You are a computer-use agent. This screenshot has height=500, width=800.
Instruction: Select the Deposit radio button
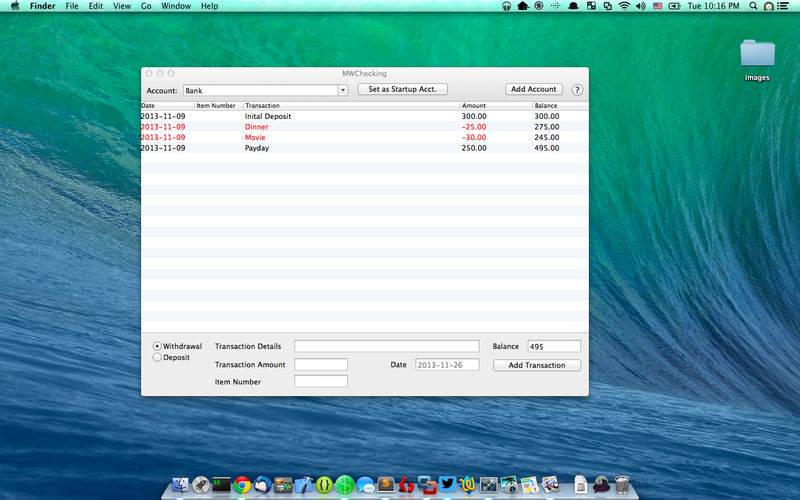(x=157, y=358)
